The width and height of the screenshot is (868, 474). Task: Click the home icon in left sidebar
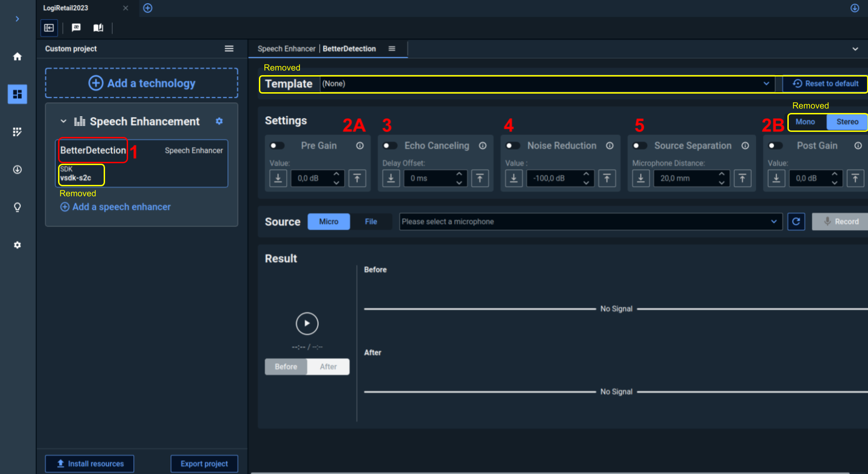[17, 57]
